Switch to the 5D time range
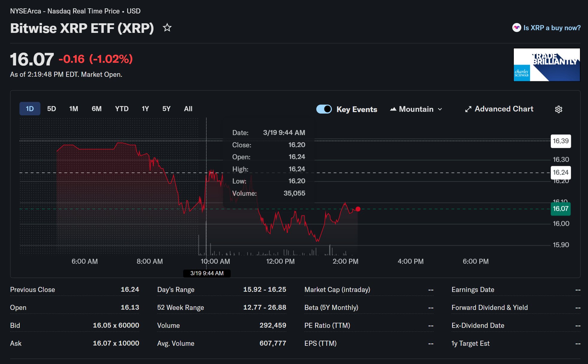Viewport: 588px width, 364px height. point(51,109)
